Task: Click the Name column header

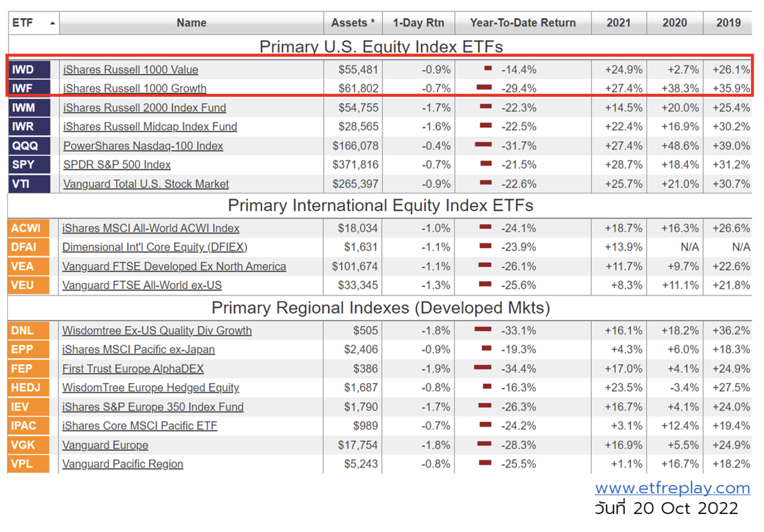Action: tap(191, 23)
